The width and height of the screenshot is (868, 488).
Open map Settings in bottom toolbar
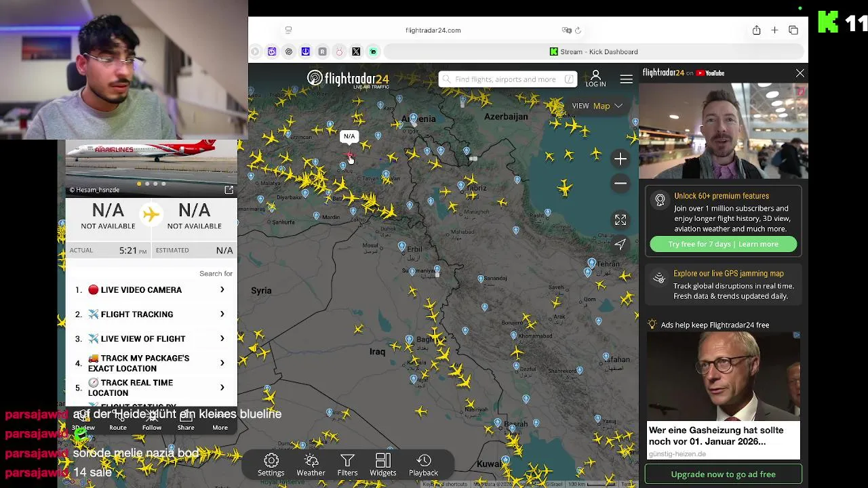click(x=271, y=465)
